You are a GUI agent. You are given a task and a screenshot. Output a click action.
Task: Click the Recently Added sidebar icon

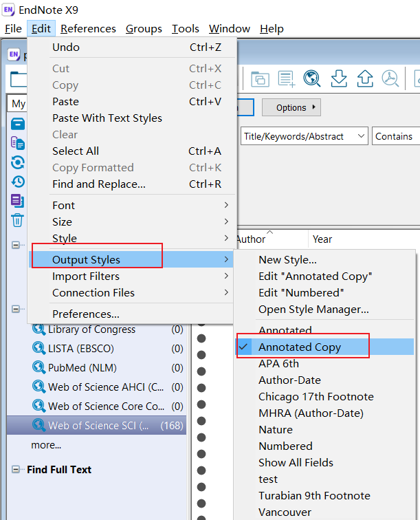coord(18,182)
